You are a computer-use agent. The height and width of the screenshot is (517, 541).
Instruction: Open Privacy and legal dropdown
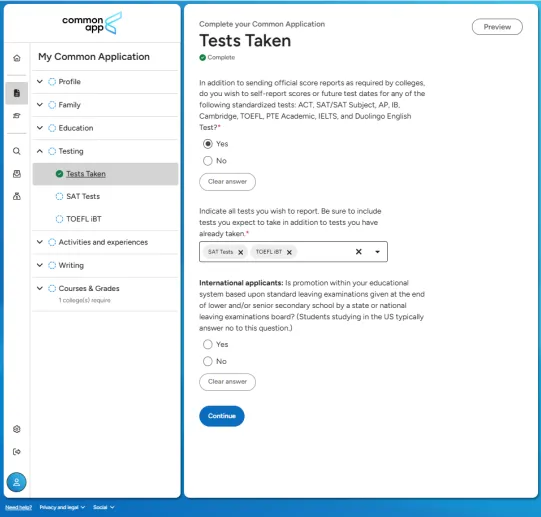point(62,507)
